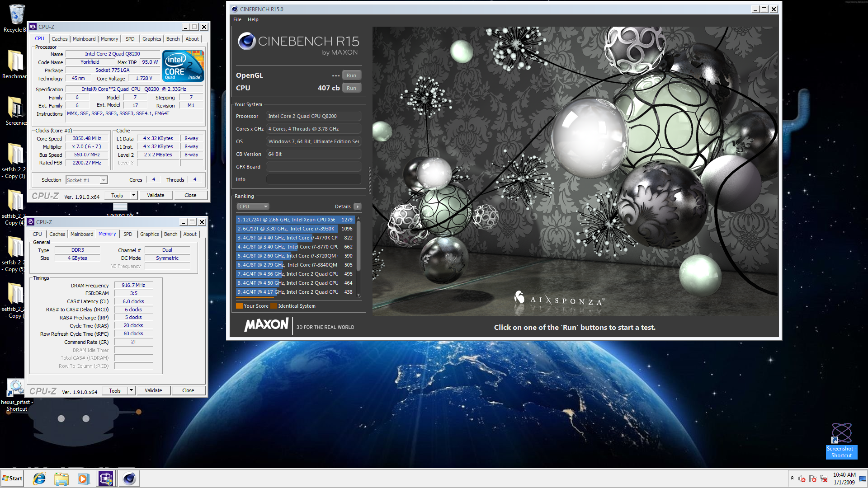Switch to CPU-Z via its taskbar icon
868x488 pixels.
tap(106, 479)
